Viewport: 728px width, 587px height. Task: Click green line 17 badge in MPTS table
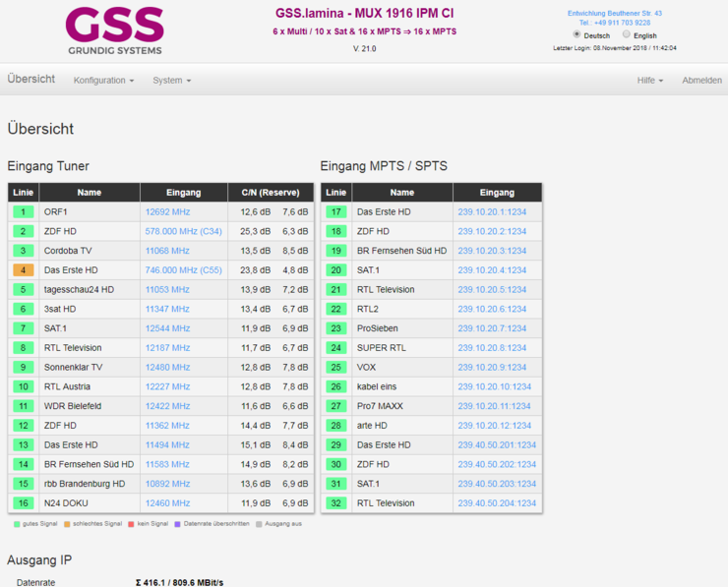coord(336,212)
